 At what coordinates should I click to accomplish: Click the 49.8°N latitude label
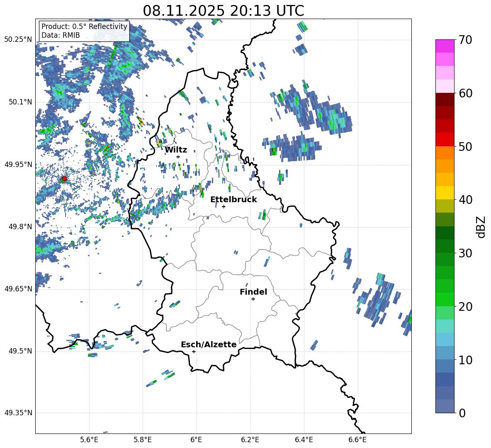click(x=20, y=227)
